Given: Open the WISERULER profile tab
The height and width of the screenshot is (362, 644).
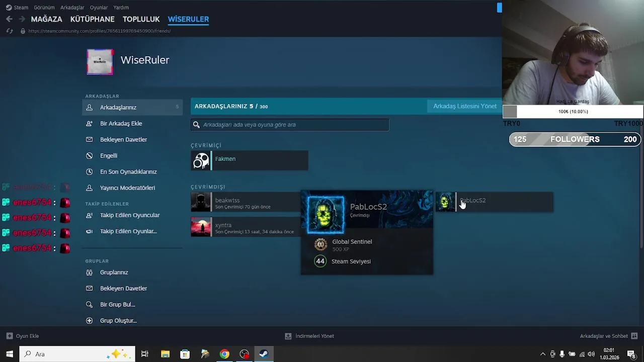Looking at the screenshot, I should tap(188, 19).
